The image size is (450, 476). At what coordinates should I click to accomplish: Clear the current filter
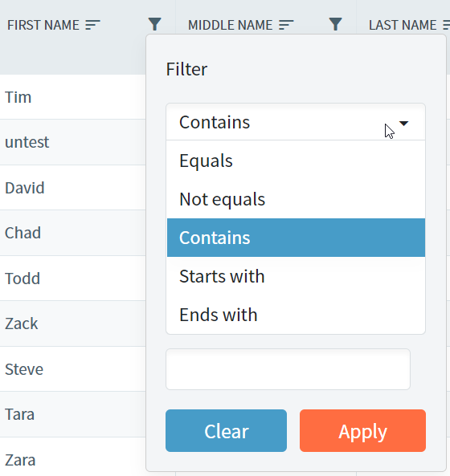pos(226,431)
